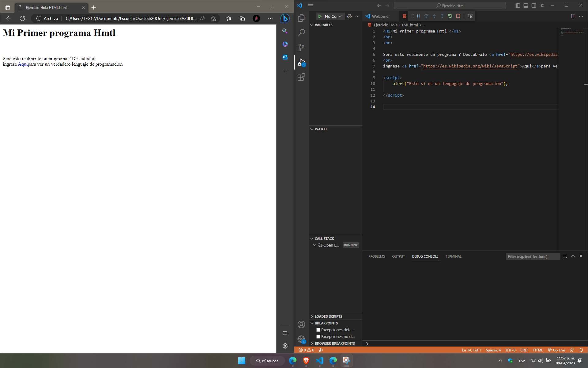
Task: Click the Aqui link in the web page
Action: coord(23,64)
